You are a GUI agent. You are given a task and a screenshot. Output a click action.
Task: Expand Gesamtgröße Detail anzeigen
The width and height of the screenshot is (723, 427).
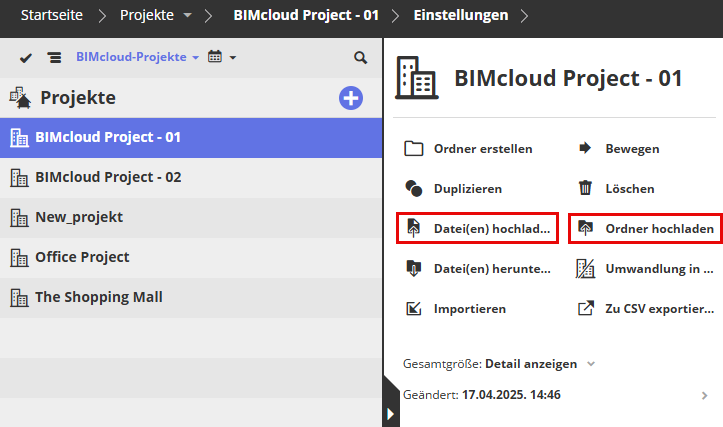(591, 364)
